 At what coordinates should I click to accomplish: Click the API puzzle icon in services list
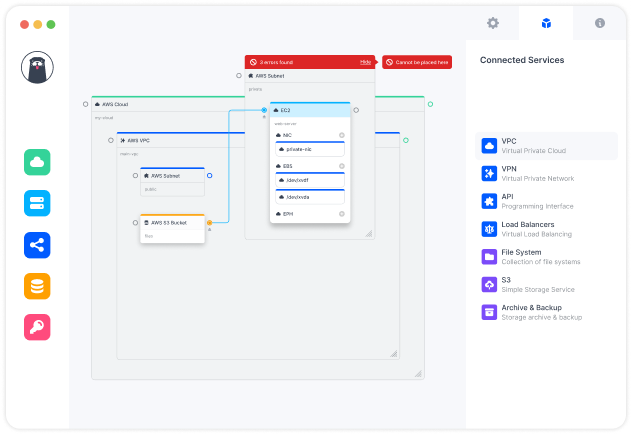click(x=489, y=201)
